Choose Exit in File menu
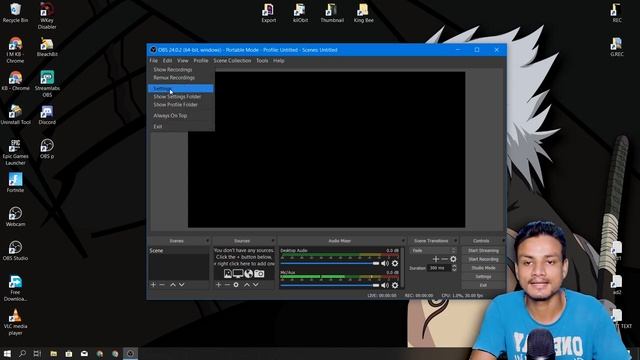 pyautogui.click(x=181, y=127)
